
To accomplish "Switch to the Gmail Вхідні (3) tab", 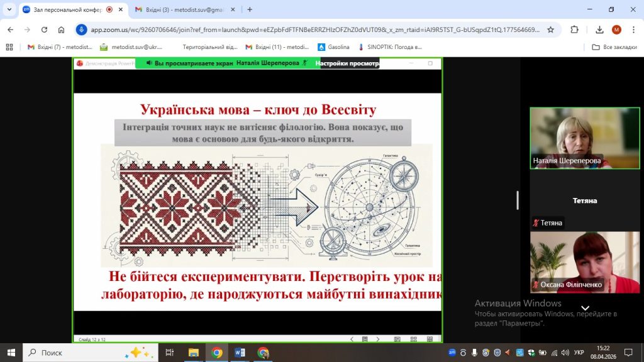I will point(182,9).
